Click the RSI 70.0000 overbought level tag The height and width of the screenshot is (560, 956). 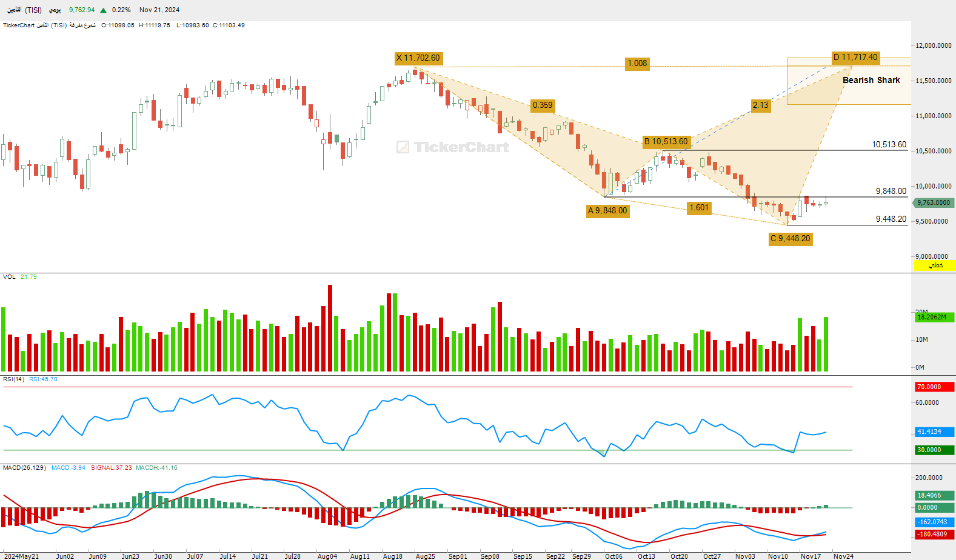(x=934, y=387)
